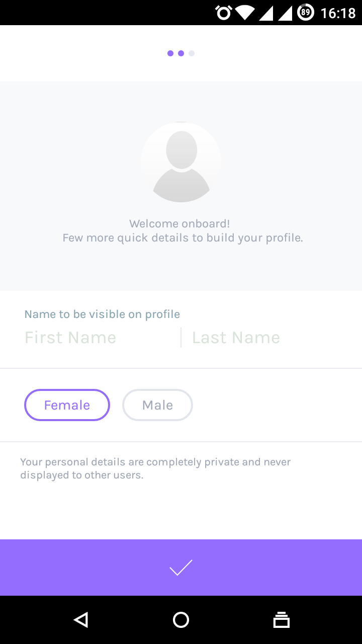Tap the Wi-Fi status icon
Image resolution: width=362 pixels, height=644 pixels.
point(245,12)
